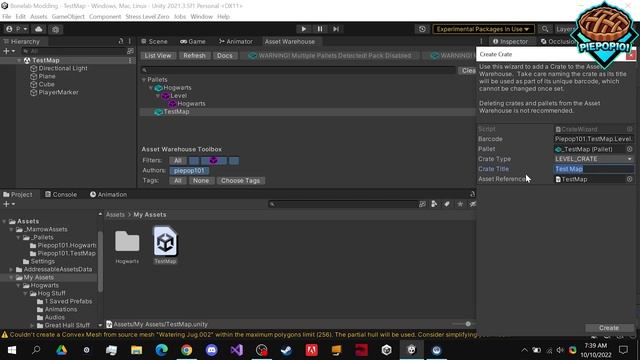The image size is (640, 360).
Task: Click the Project search by type icon
Action: (434, 204)
